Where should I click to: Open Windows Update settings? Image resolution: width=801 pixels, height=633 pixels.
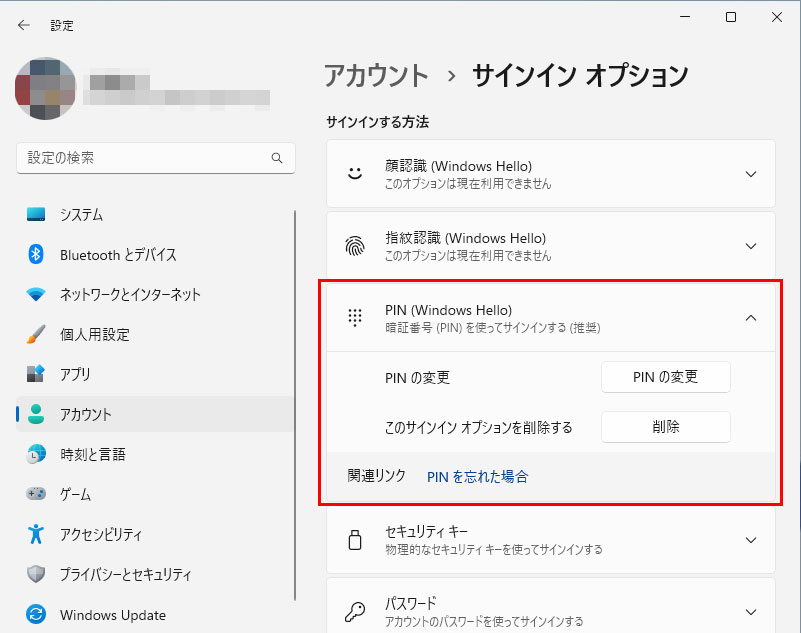[x=155, y=614]
